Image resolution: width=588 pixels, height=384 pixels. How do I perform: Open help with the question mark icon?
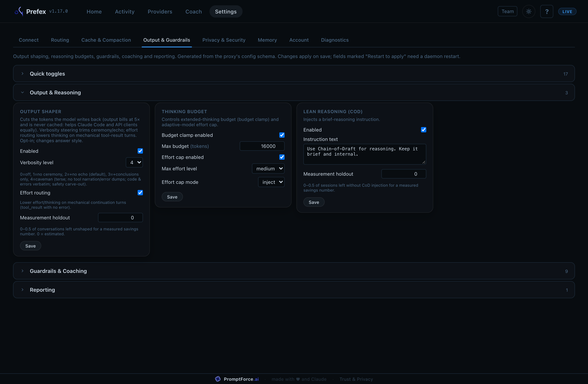(547, 11)
